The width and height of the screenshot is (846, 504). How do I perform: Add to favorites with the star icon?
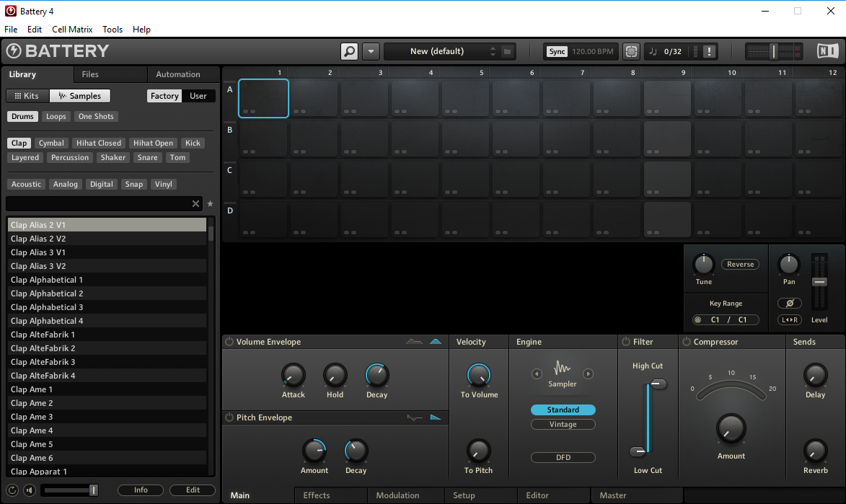tap(211, 204)
